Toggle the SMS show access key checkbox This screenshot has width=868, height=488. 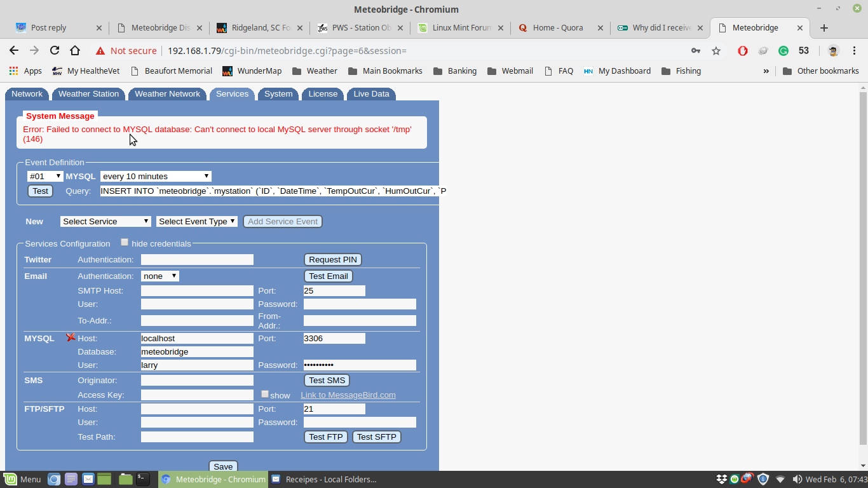[x=265, y=394]
